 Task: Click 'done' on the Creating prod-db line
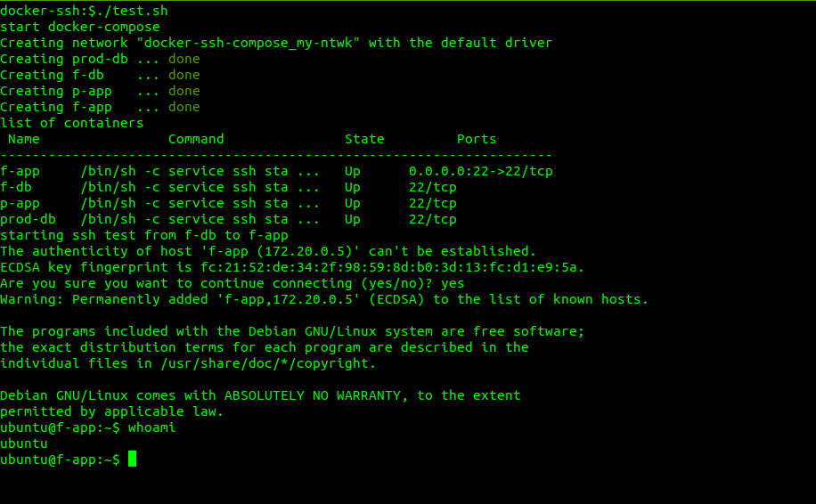pos(184,59)
